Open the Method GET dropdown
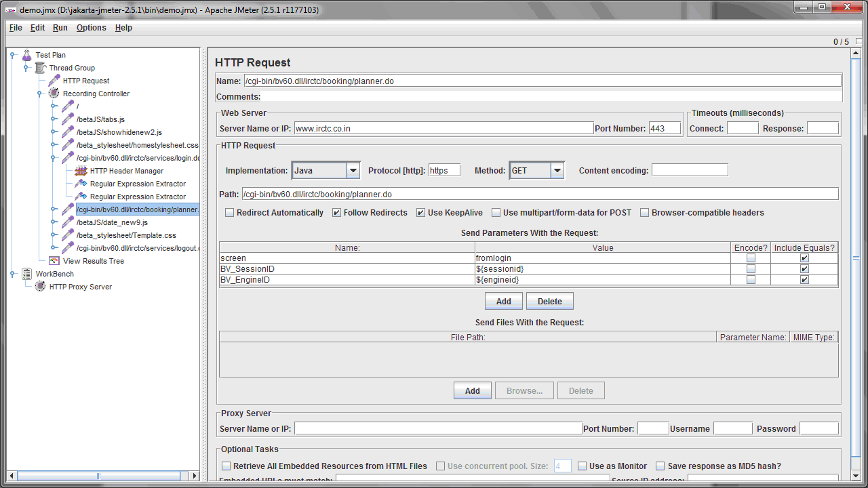Viewport: 868px width, 488px height. click(x=557, y=171)
